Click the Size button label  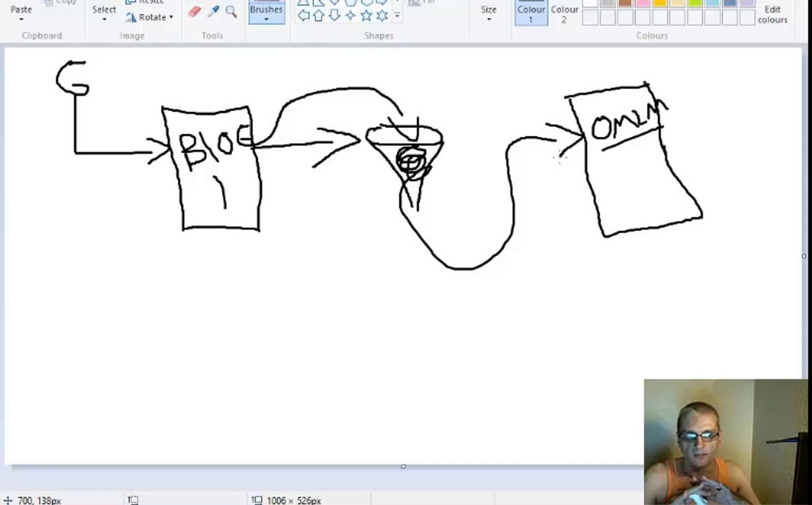(488, 9)
